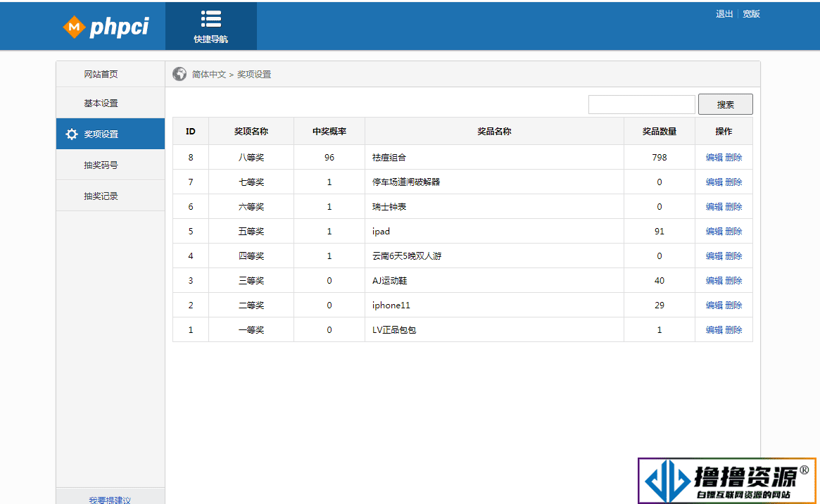The height and width of the screenshot is (504, 820).
Task: Delete the 四等奖 row
Action: click(733, 256)
